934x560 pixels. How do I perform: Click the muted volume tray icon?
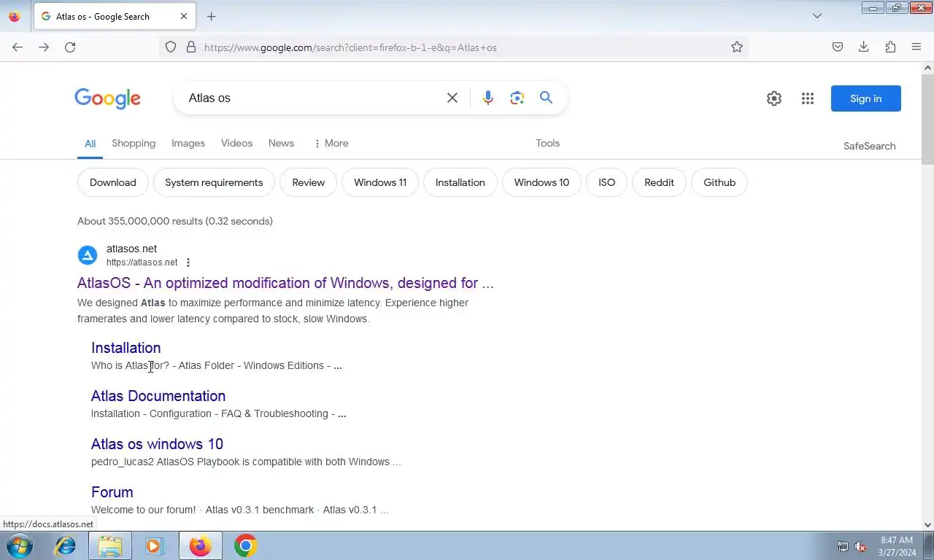pos(860,546)
